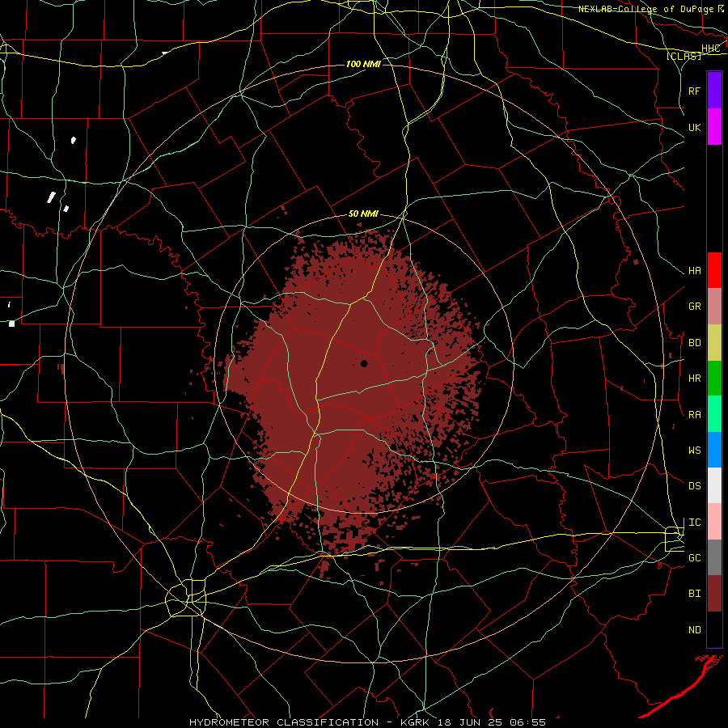728x728 pixels.
Task: Select the "GR" legend label
Action: 694,307
